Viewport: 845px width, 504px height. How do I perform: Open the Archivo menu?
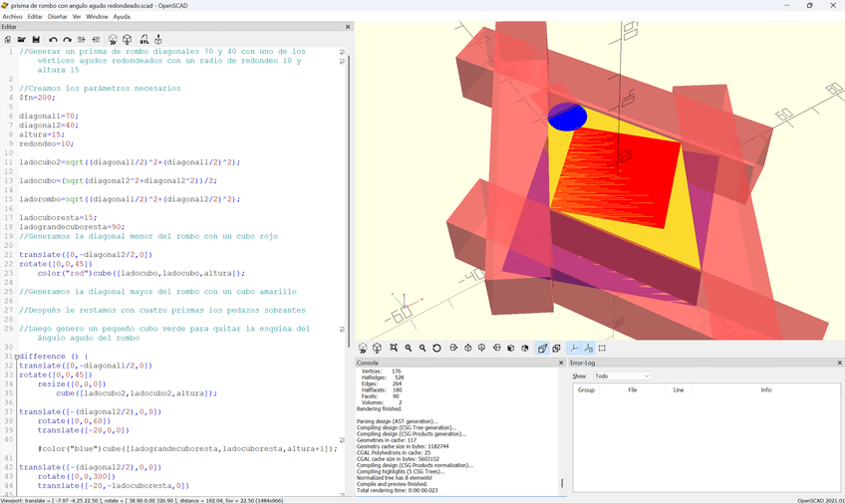pyautogui.click(x=12, y=17)
